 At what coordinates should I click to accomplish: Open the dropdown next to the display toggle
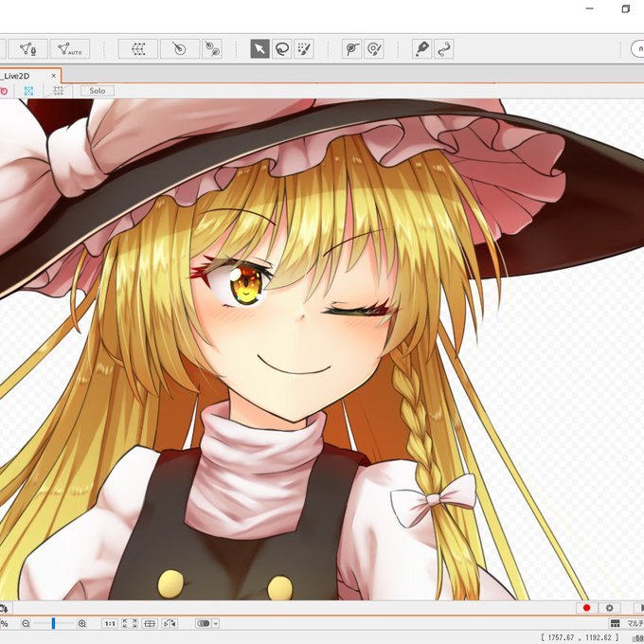216,623
